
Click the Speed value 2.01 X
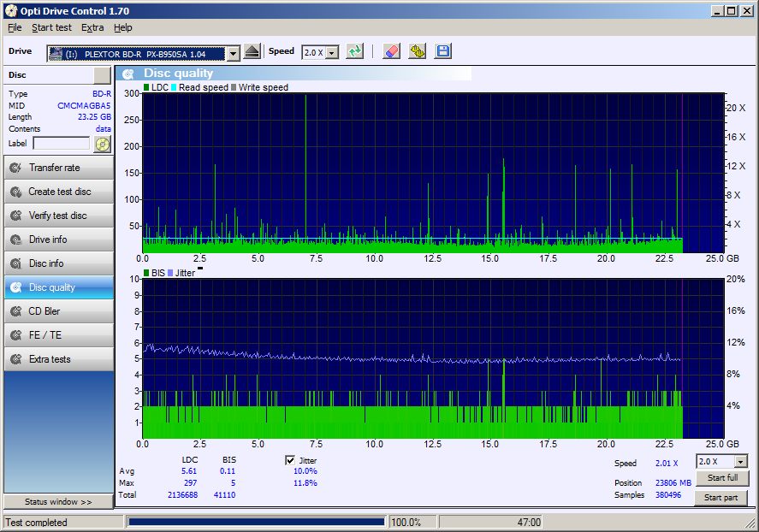(x=667, y=464)
